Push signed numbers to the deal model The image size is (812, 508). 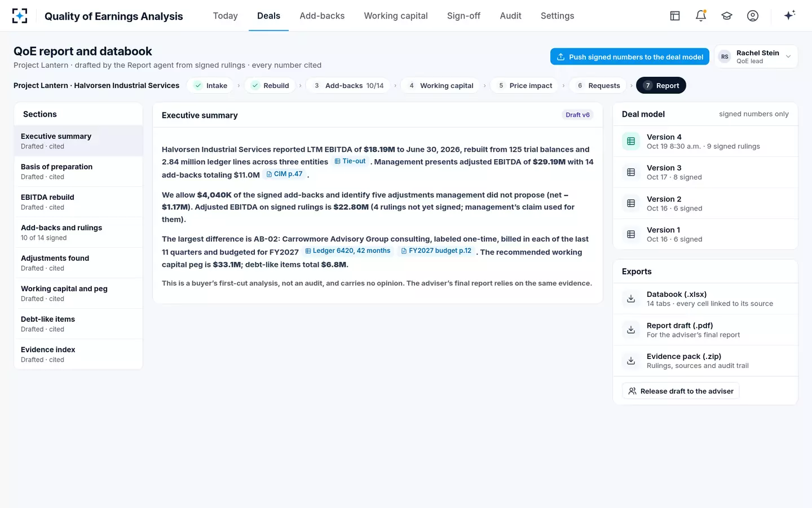pos(630,56)
